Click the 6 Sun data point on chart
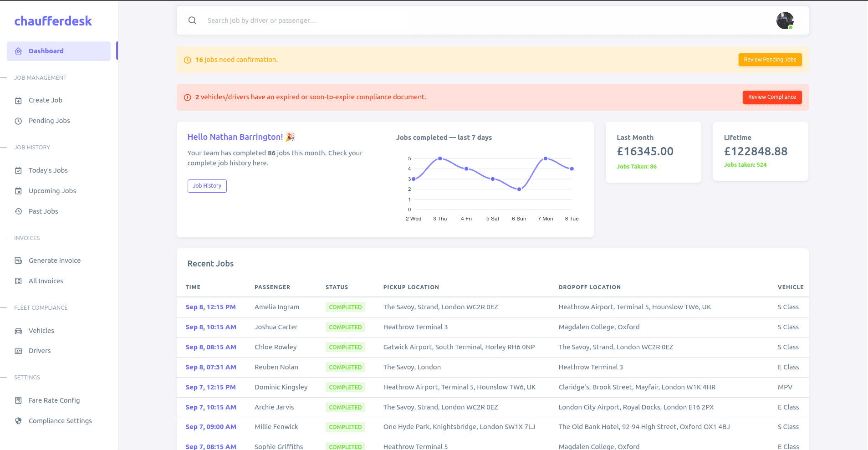This screenshot has width=868, height=450. 519,189
